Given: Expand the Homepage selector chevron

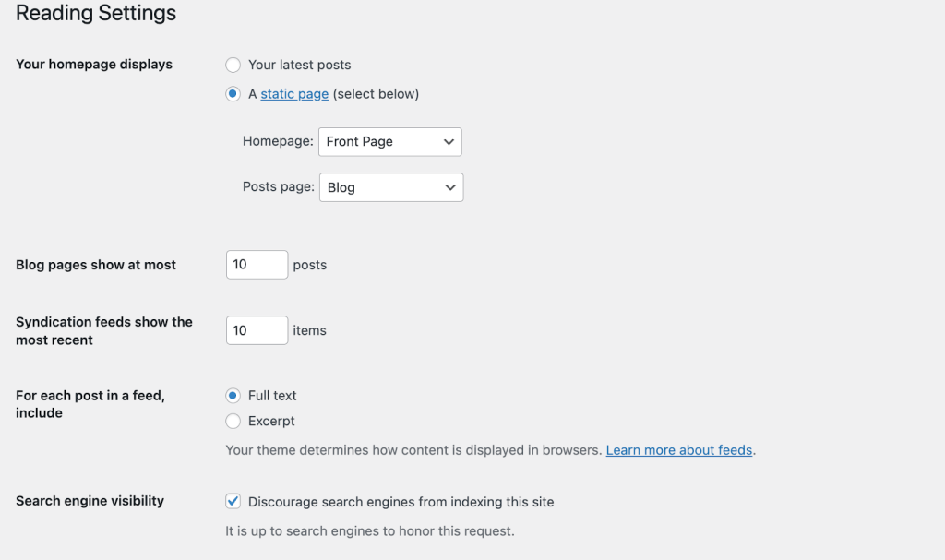Looking at the screenshot, I should click(449, 141).
